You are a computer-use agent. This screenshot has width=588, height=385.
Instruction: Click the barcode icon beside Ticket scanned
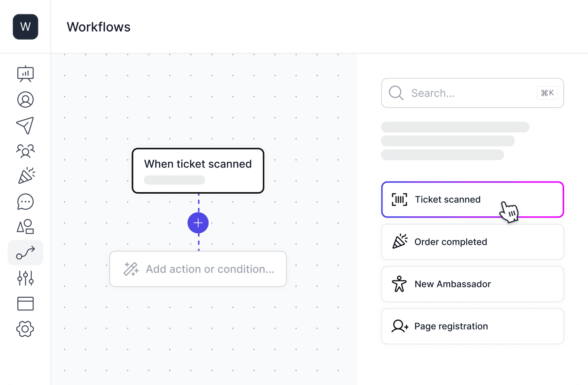[399, 199]
